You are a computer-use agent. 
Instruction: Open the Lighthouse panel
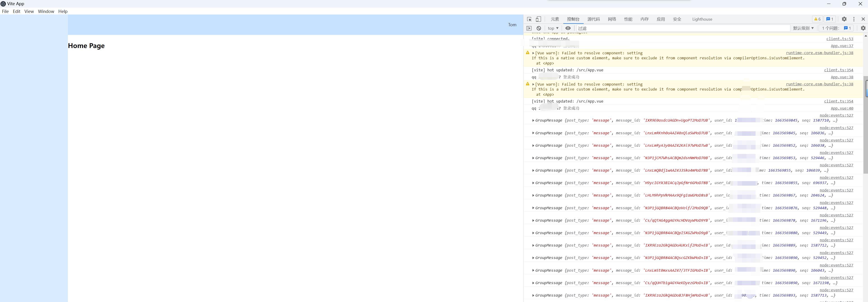[x=702, y=19]
